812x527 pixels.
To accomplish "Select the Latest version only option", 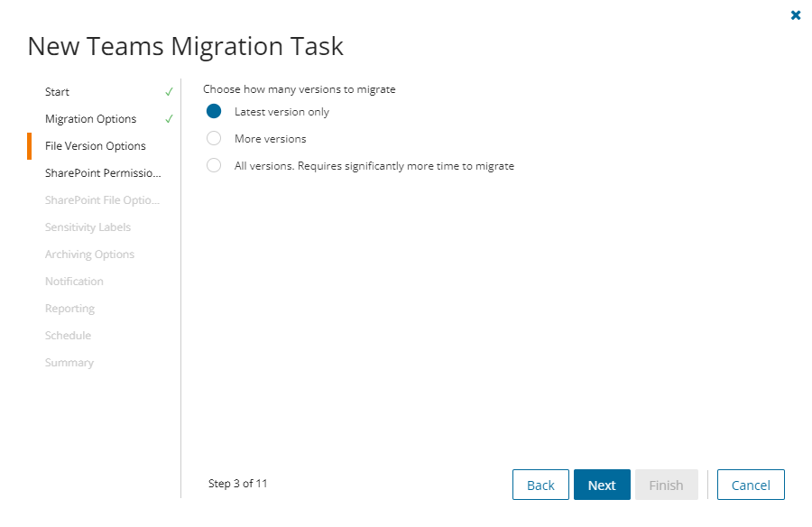I will (x=214, y=112).
